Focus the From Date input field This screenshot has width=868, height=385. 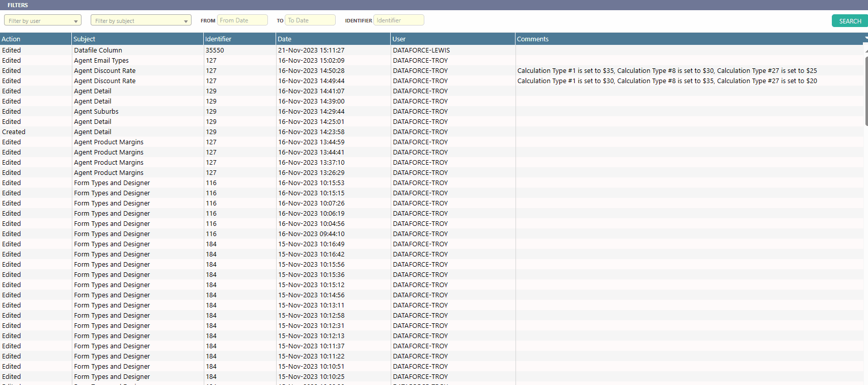242,20
